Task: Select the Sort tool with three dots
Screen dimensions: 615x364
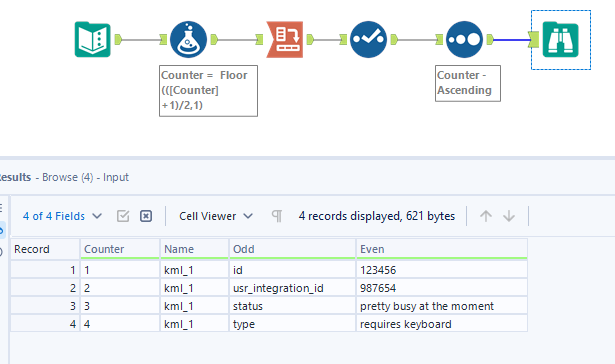Action: tap(464, 40)
